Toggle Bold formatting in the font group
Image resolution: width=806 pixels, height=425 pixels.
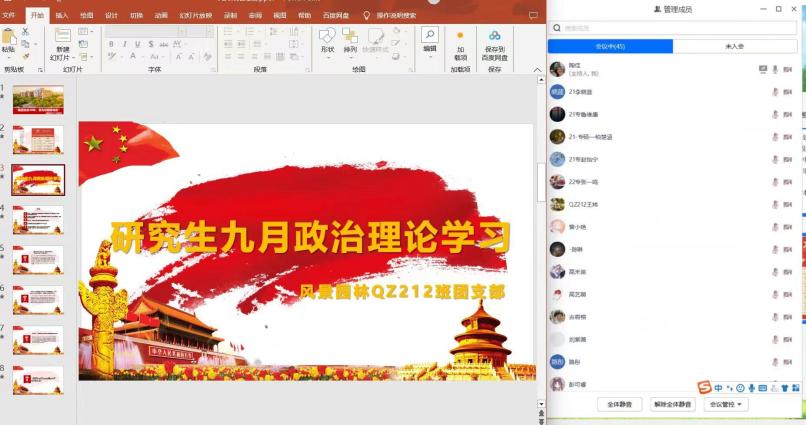110,45
